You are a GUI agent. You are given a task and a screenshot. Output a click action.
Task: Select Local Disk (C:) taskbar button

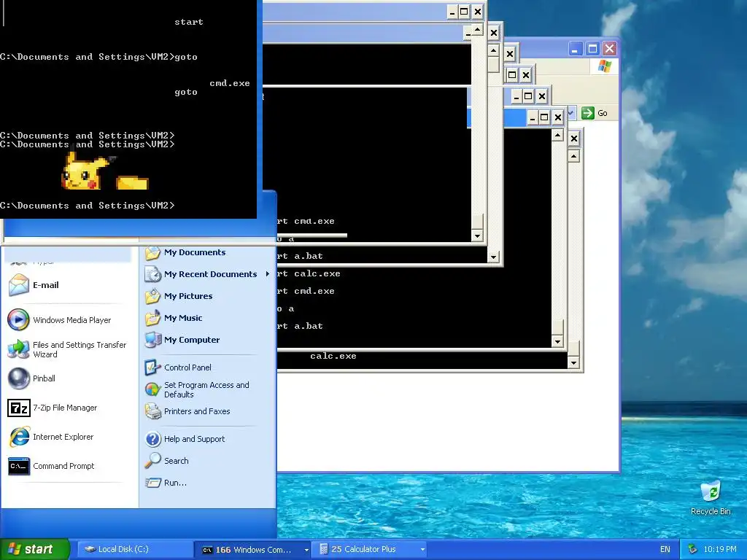coord(134,550)
